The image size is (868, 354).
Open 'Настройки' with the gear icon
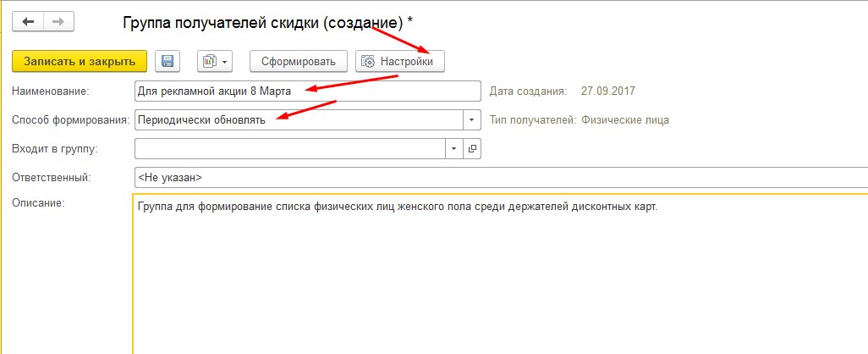(x=399, y=61)
